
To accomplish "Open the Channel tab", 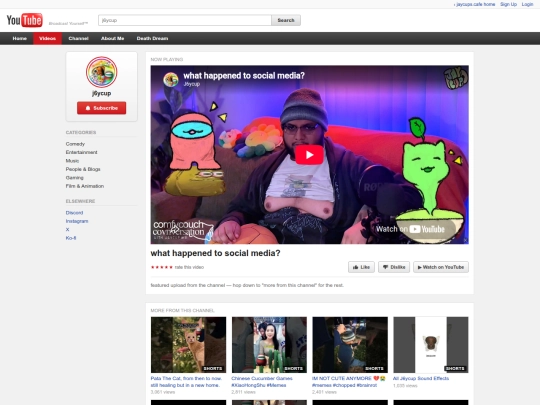I will (79, 38).
